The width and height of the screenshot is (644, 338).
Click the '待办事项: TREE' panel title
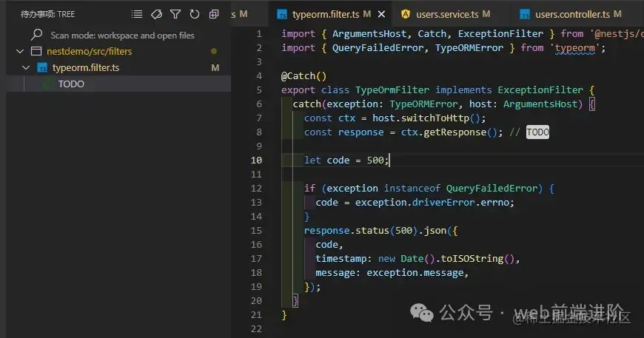[x=47, y=14]
